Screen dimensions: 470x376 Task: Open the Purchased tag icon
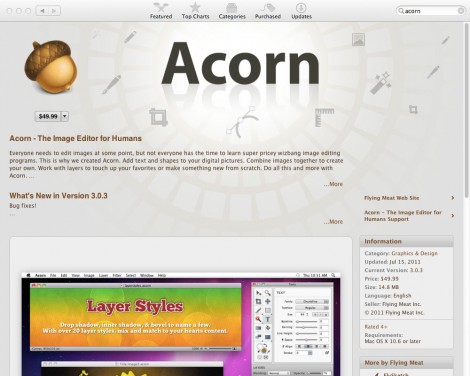click(x=268, y=8)
